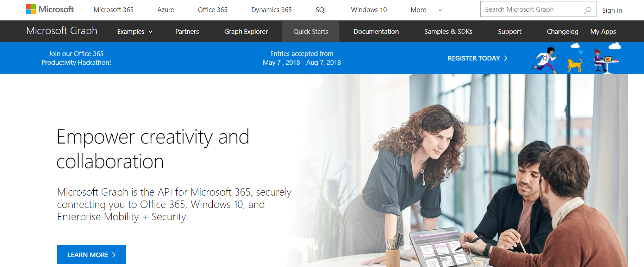Open the Changelog page
Screen dimensions: 644x267
click(562, 32)
